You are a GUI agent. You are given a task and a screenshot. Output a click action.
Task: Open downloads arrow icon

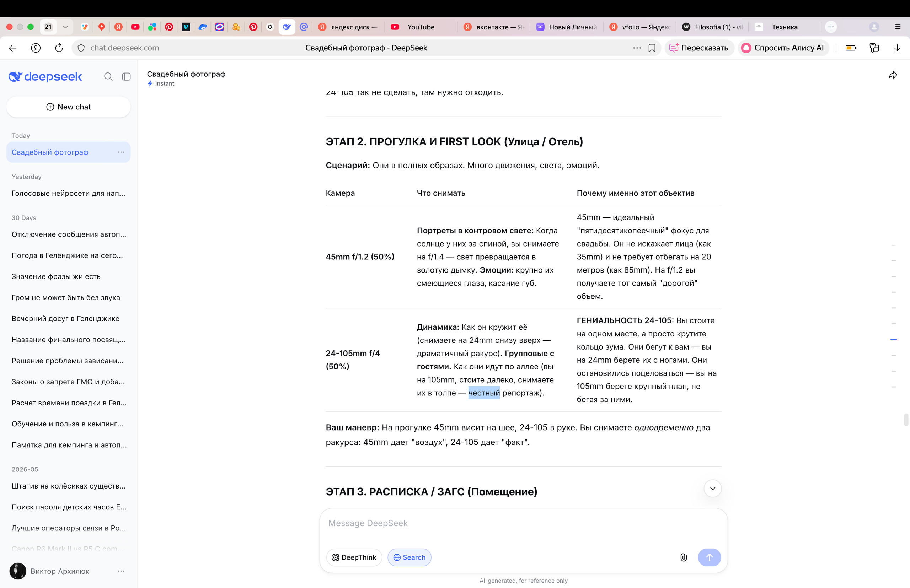pos(898,48)
